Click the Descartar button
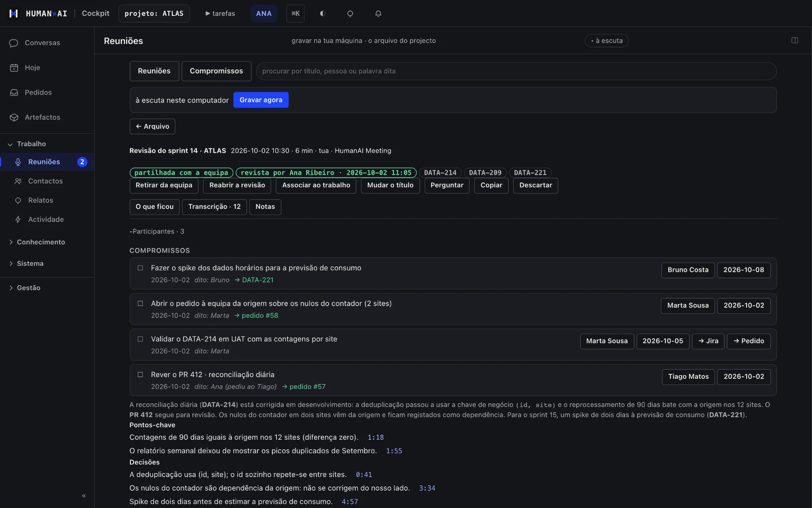The height and width of the screenshot is (508, 812). (x=536, y=185)
